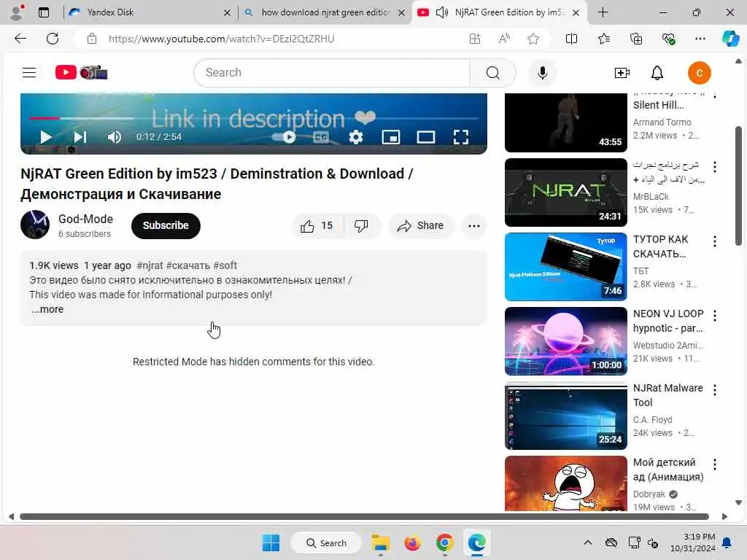The width and height of the screenshot is (747, 560).
Task: Open options for NEON VJ LOOP video
Action: [x=715, y=316]
